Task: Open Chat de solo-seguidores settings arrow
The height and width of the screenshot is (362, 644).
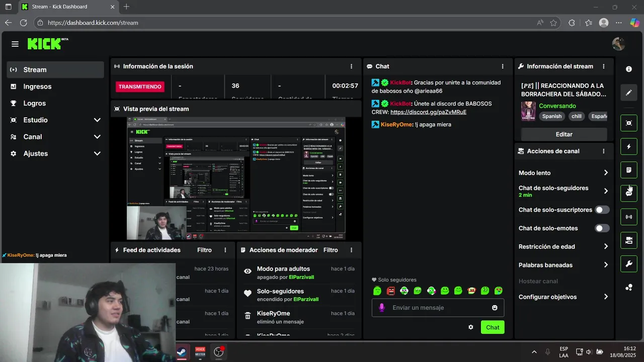Action: pyautogui.click(x=606, y=191)
